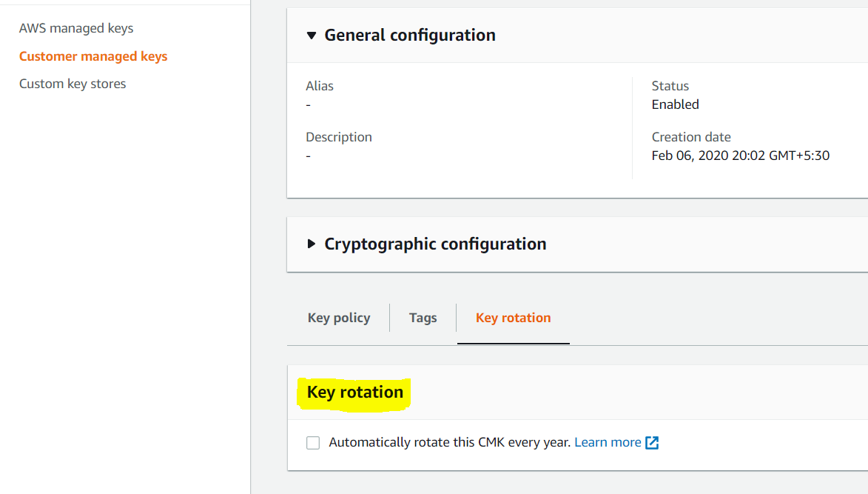Click the Alias field label
Image resolution: width=868 pixels, height=494 pixels.
tap(320, 86)
